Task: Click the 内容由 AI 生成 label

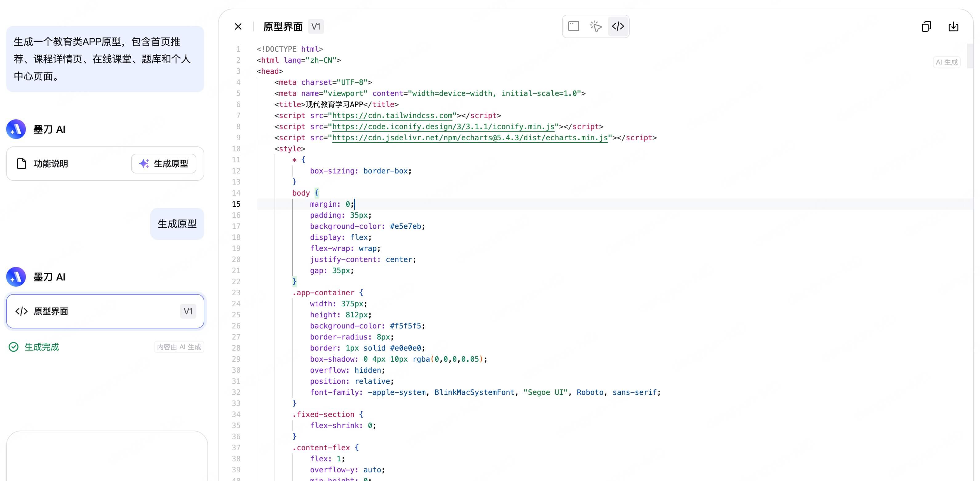Action: (179, 347)
